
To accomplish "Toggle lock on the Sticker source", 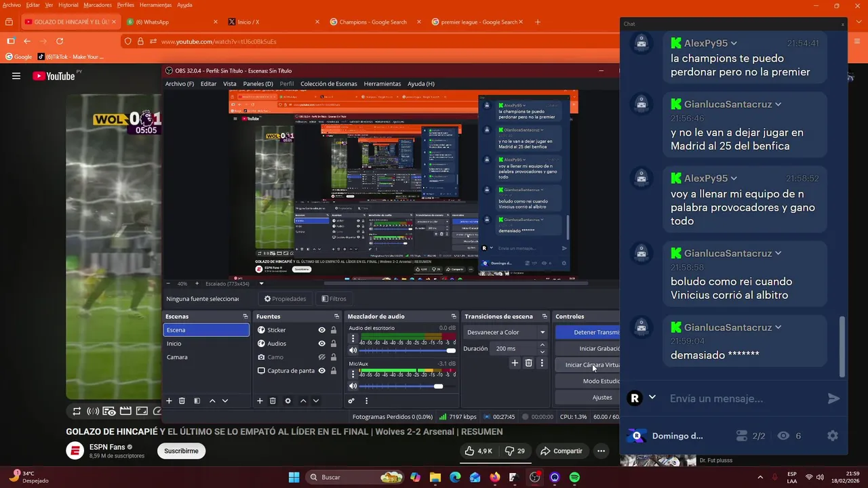I will [x=334, y=330].
